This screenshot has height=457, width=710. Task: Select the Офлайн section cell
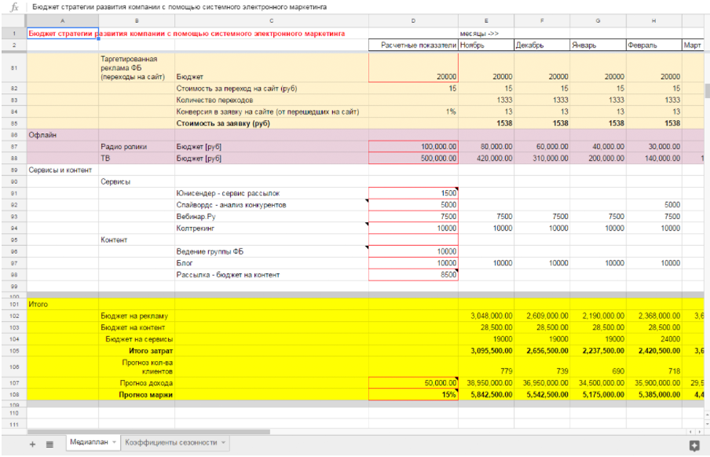62,135
